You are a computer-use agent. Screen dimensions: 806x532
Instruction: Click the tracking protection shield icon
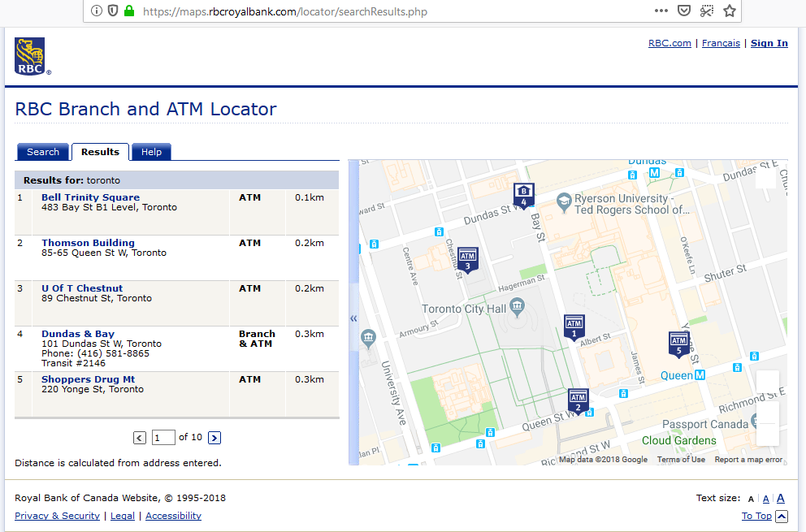point(113,11)
